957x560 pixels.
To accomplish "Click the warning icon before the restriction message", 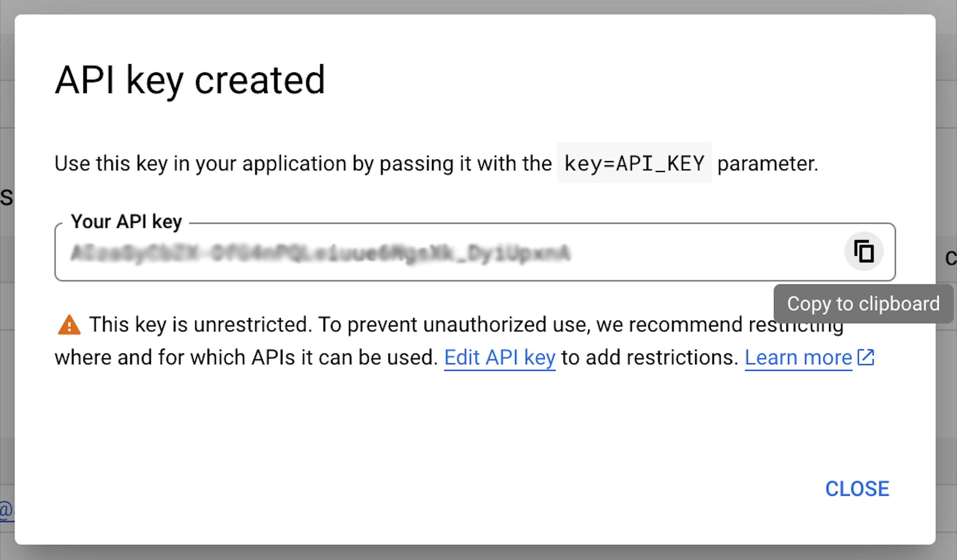I will click(x=69, y=325).
